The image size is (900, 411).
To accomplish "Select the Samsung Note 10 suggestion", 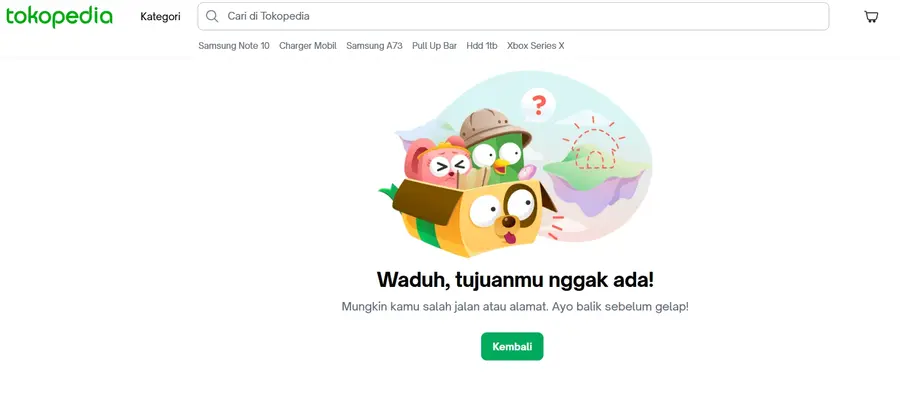I will [234, 45].
